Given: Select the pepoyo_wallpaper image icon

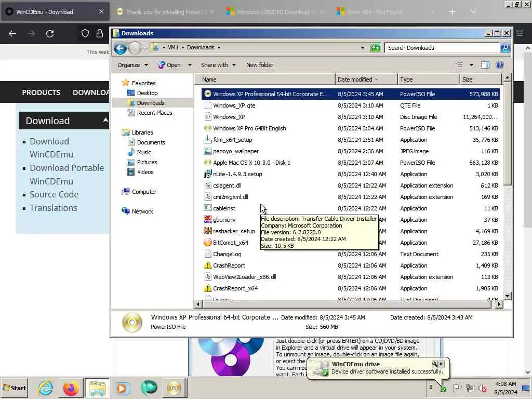Looking at the screenshot, I should pos(208,151).
